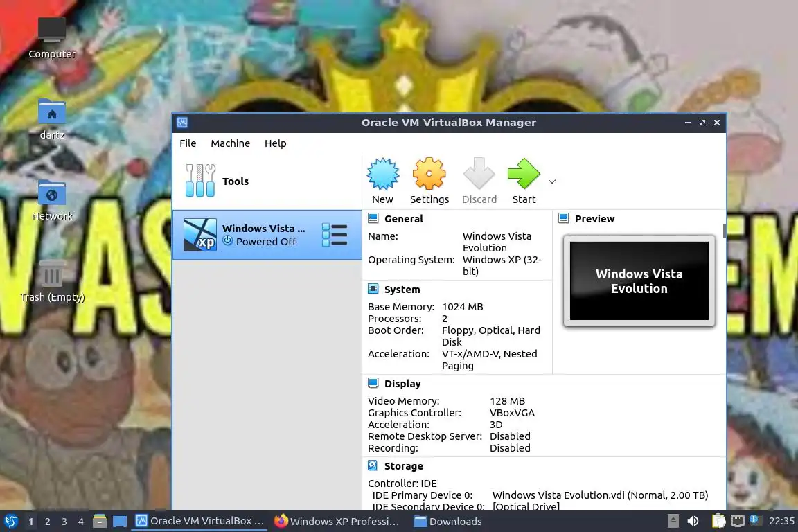Click the System section header
This screenshot has width=798, height=532.
coord(402,290)
